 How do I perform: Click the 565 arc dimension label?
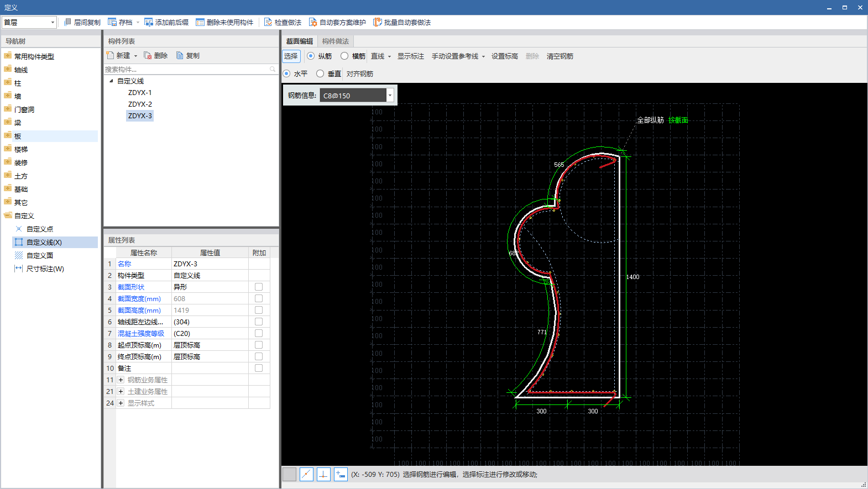coord(559,165)
